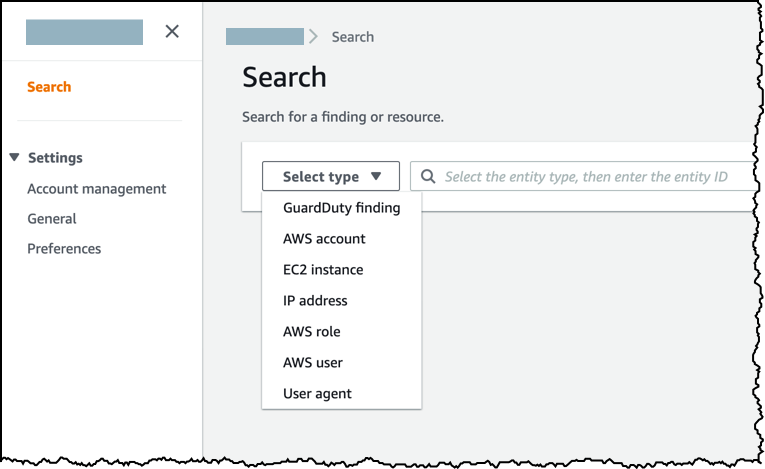Viewport: 765px width, 469px height.
Task: Click the Select type dropdown arrow
Action: pos(376,176)
